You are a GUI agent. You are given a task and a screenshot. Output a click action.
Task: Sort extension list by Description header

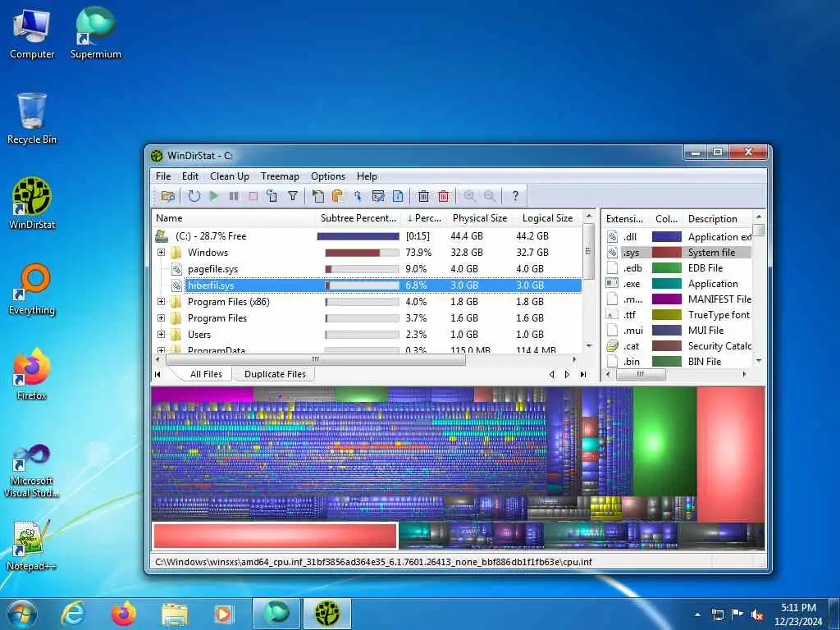click(x=718, y=218)
